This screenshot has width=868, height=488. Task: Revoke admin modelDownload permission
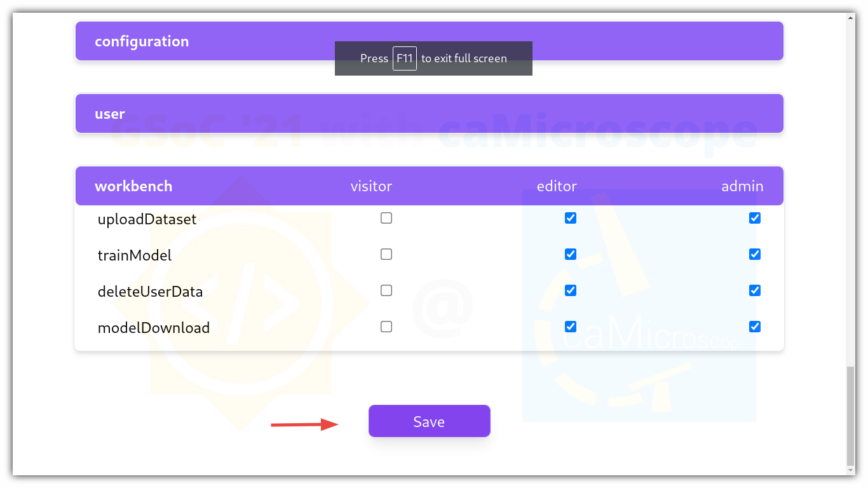(x=755, y=327)
